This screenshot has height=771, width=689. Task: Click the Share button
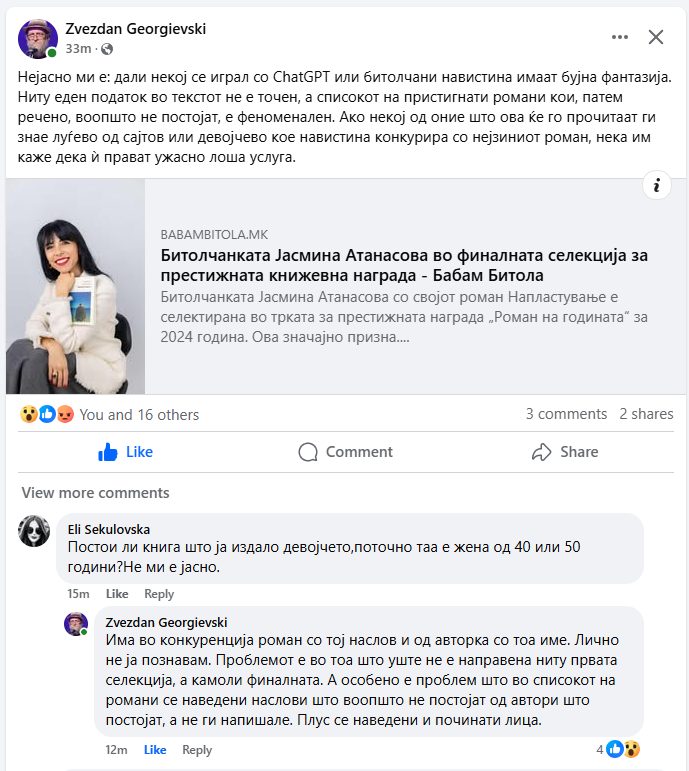[x=565, y=452]
